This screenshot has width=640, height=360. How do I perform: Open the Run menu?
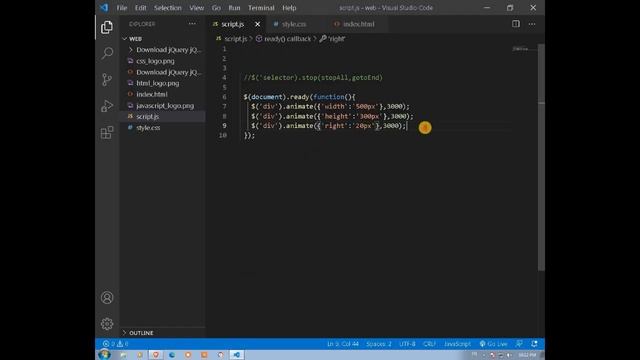tap(234, 8)
